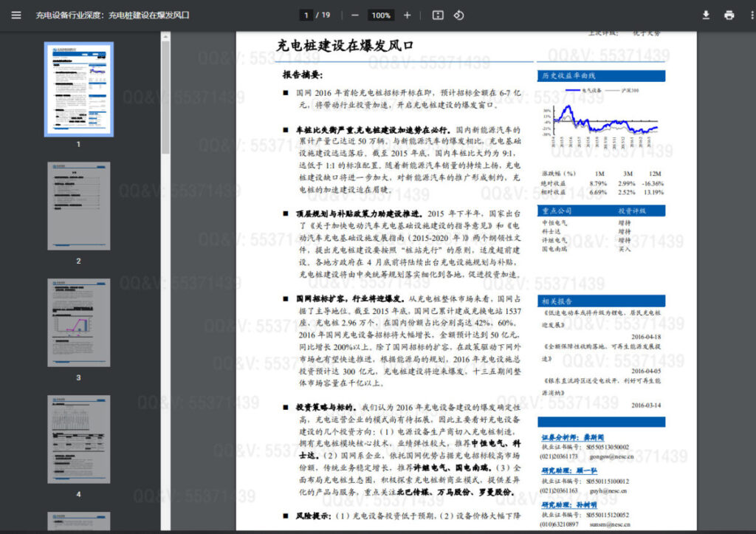Download the PDF file

pyautogui.click(x=706, y=15)
